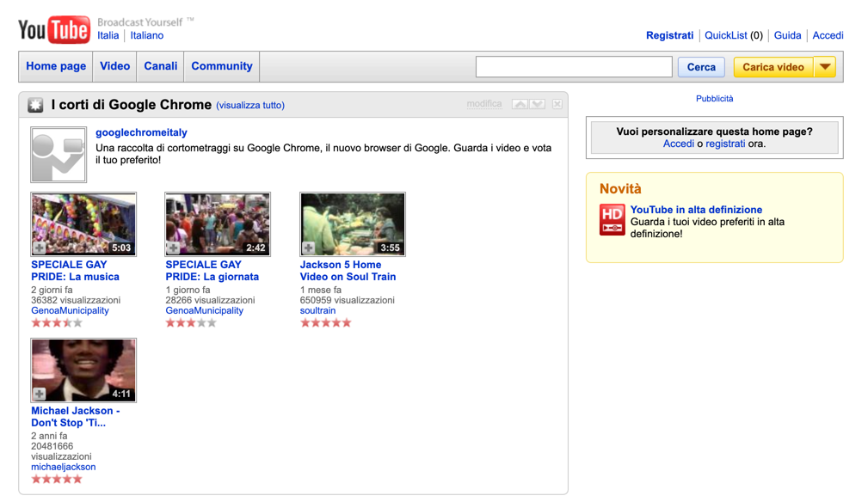Image resolution: width=868 pixels, height=502 pixels.
Task: Follow the Registrati link in header
Action: 669,35
